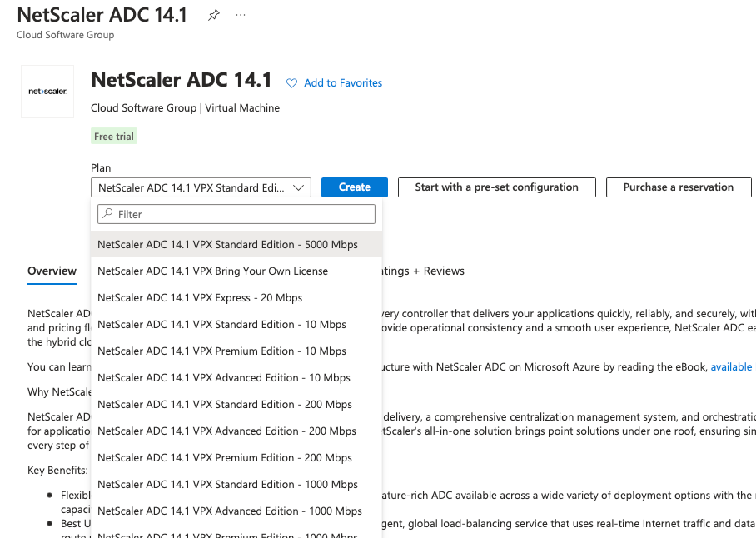Select VPX Advanced Edition - 200 Mbps
Image resolution: width=756 pixels, height=538 pixels.
coord(236,431)
